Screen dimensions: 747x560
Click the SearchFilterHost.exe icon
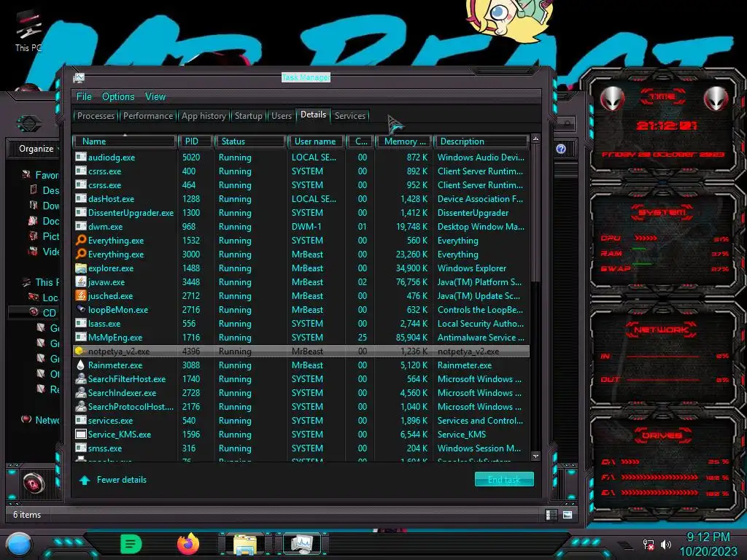(x=81, y=378)
